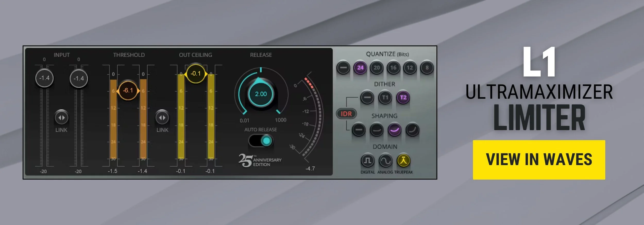This screenshot has width=644, height=225.
Task: Click the left threshold peak value -1.5
Action: click(112, 171)
